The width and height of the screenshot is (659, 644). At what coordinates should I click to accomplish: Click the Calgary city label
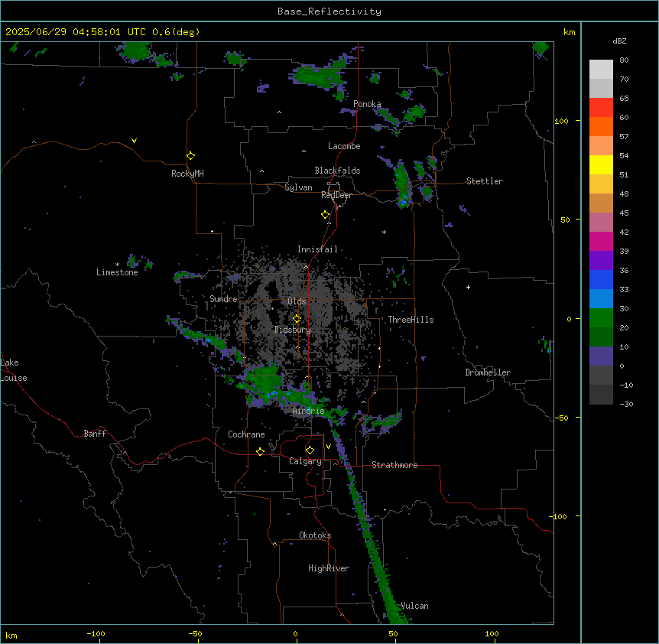click(x=306, y=461)
